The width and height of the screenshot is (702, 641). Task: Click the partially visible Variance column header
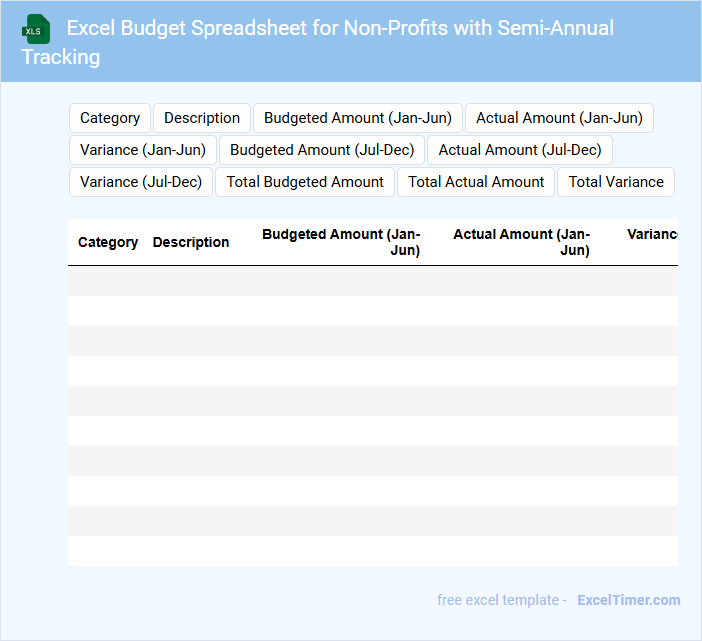(x=652, y=235)
